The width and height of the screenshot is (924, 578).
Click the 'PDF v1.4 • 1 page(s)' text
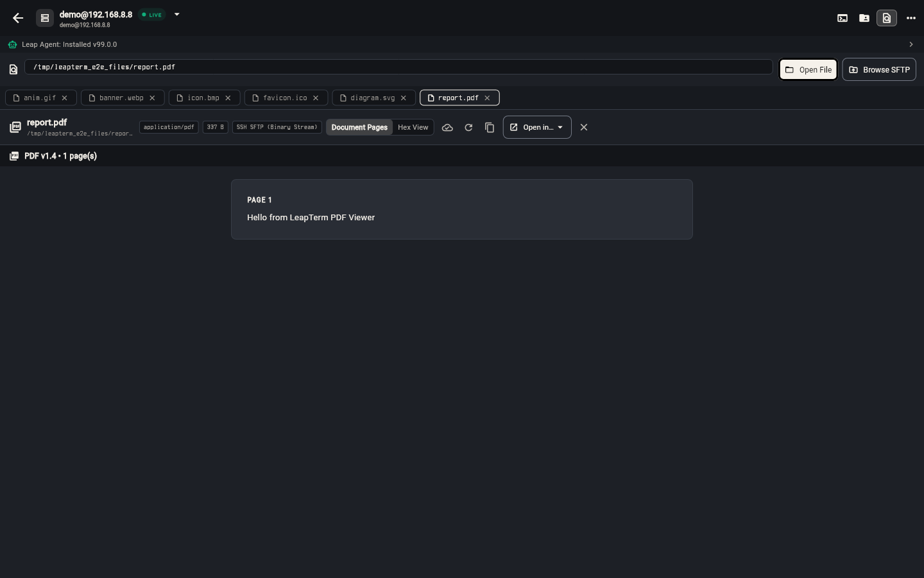point(61,156)
